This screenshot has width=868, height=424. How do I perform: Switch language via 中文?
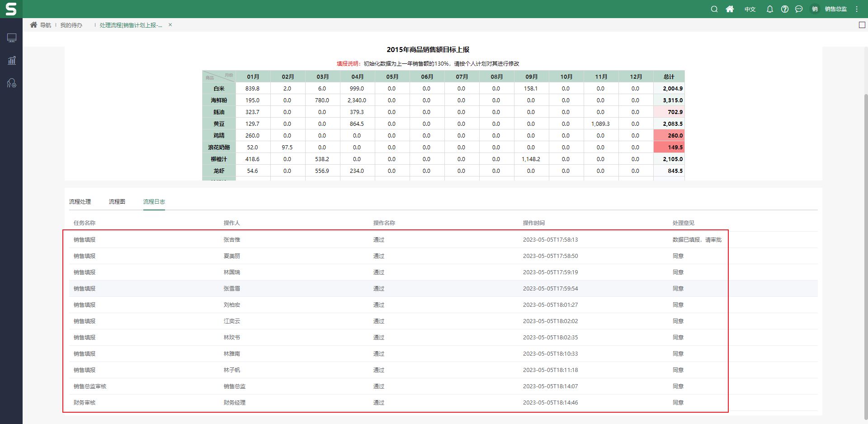pos(750,9)
